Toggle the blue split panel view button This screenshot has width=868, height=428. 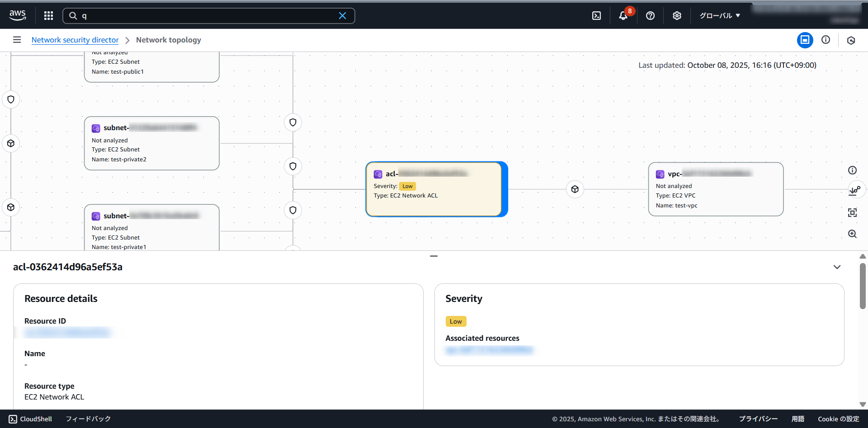pyautogui.click(x=805, y=40)
